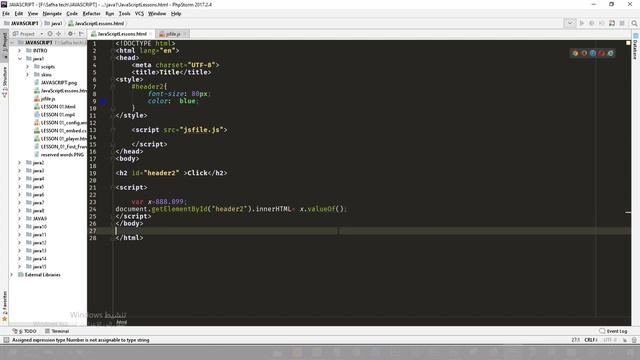Open the Project panel settings gear
Image resolution: width=640 pixels, height=360 pixels.
click(x=71, y=34)
